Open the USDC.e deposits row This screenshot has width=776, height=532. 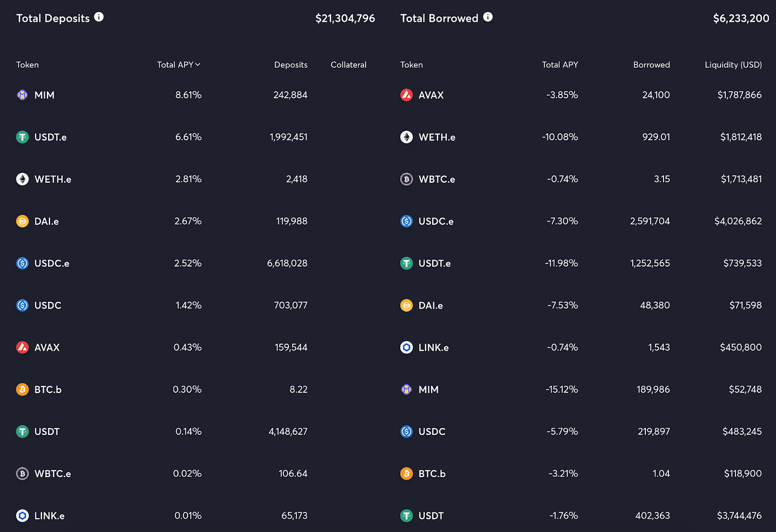click(x=196, y=263)
